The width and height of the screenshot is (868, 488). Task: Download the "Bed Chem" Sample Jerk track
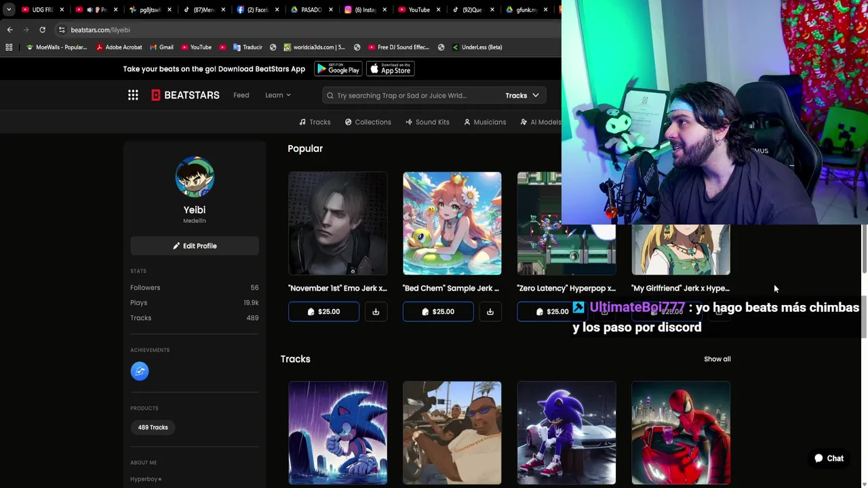[x=490, y=312]
